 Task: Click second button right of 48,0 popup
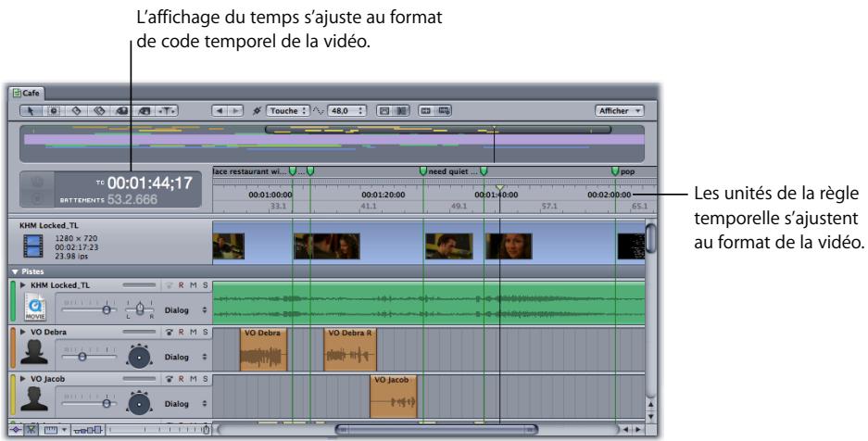[401, 110]
